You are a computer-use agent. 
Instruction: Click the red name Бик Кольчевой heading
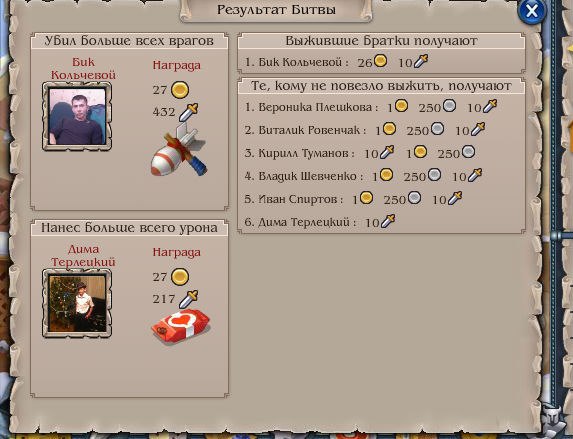pos(83,68)
